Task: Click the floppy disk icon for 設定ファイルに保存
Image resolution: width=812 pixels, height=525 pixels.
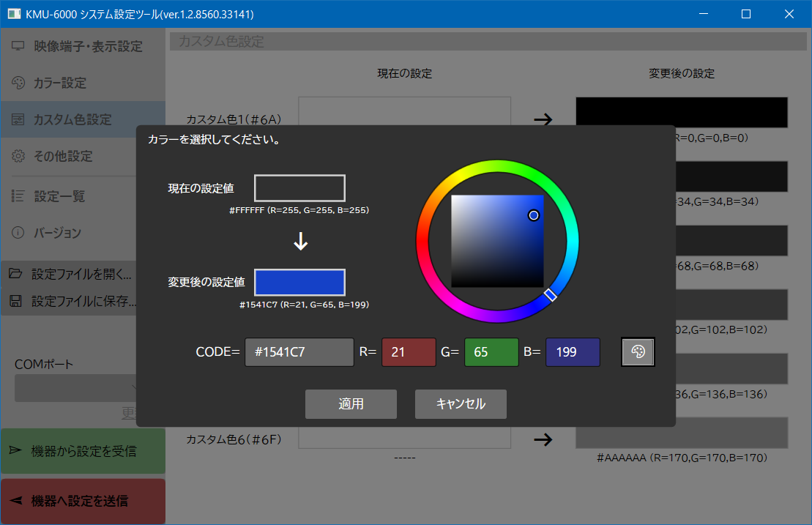Action: click(x=15, y=301)
